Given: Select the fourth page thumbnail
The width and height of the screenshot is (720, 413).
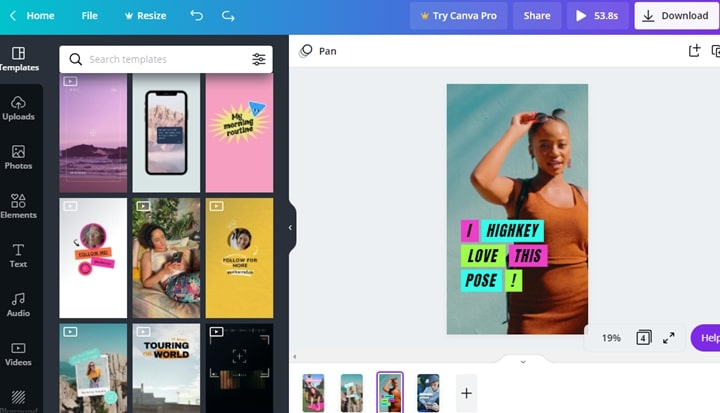Looking at the screenshot, I should click(x=428, y=393).
